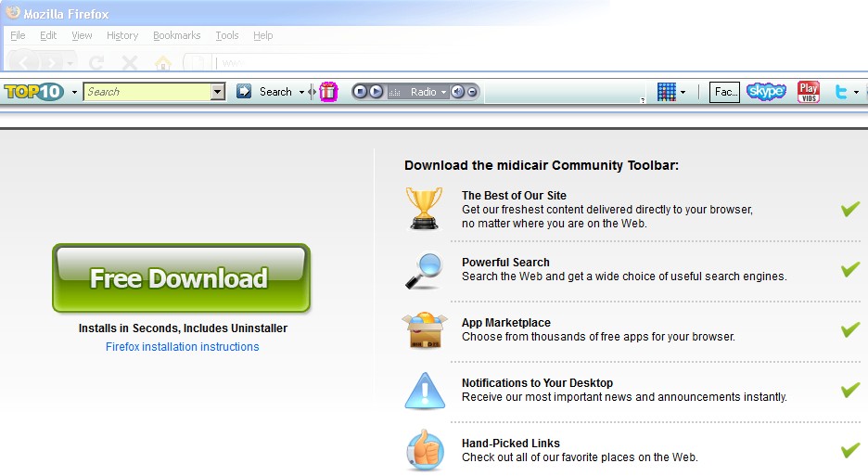Click the checkmark beside App Marketplace
Screen dimensions: 868x476
tap(850, 329)
